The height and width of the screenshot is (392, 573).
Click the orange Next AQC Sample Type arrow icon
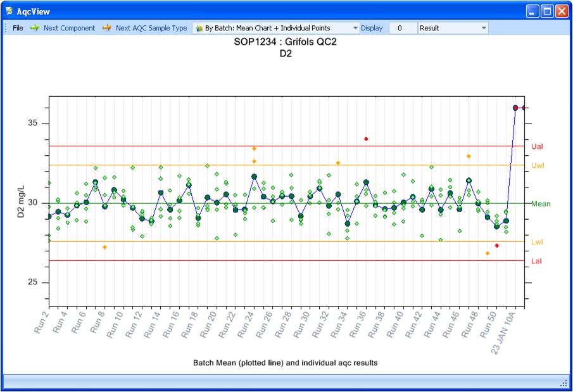tap(107, 28)
